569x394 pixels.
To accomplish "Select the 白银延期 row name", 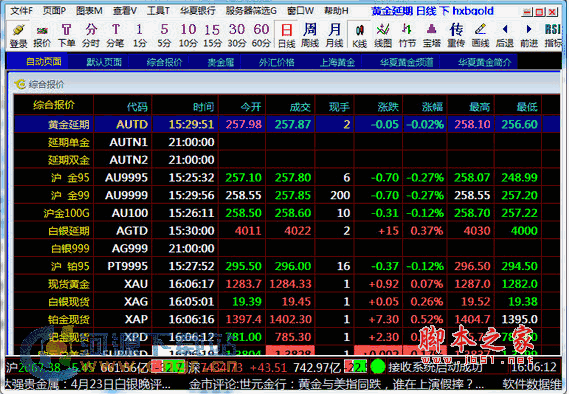I will coord(69,231).
